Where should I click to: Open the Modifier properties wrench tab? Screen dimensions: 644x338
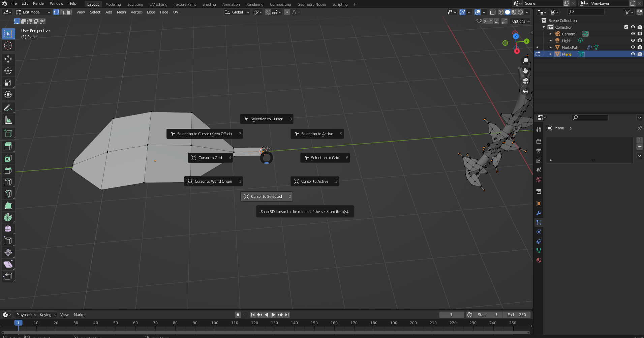click(539, 213)
